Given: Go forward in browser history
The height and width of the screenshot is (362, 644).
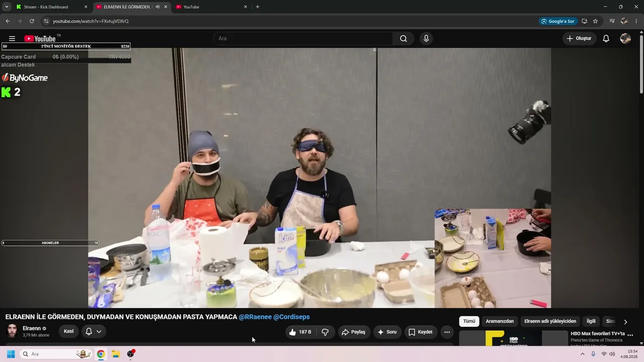Looking at the screenshot, I should tap(20, 21).
